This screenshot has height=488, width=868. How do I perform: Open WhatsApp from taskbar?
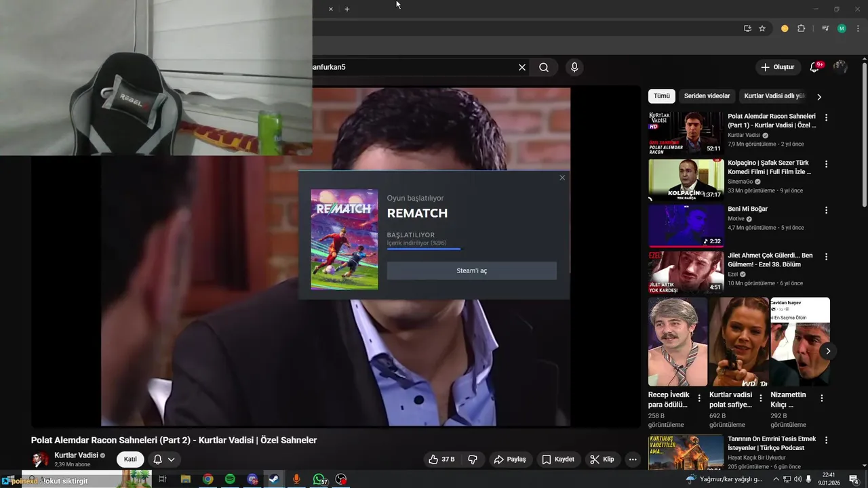[x=319, y=479]
